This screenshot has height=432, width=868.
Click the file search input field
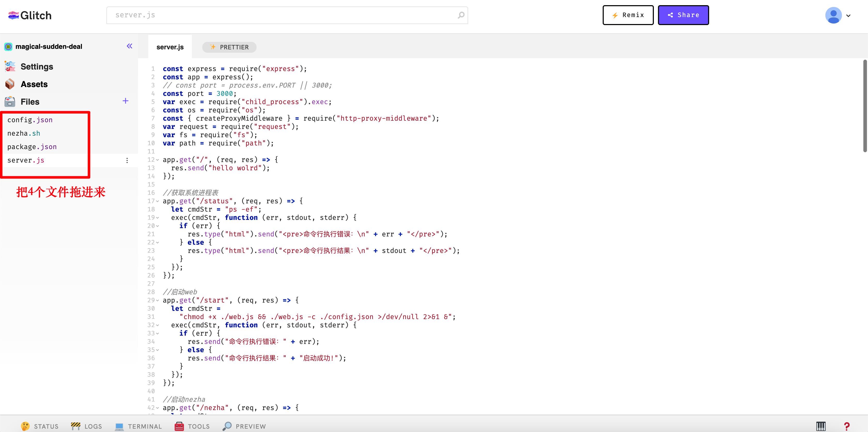287,15
